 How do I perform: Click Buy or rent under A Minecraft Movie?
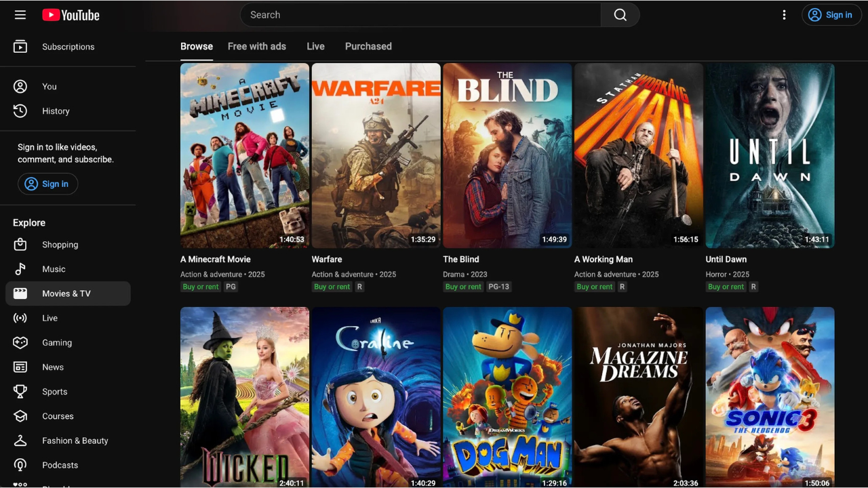coord(201,287)
